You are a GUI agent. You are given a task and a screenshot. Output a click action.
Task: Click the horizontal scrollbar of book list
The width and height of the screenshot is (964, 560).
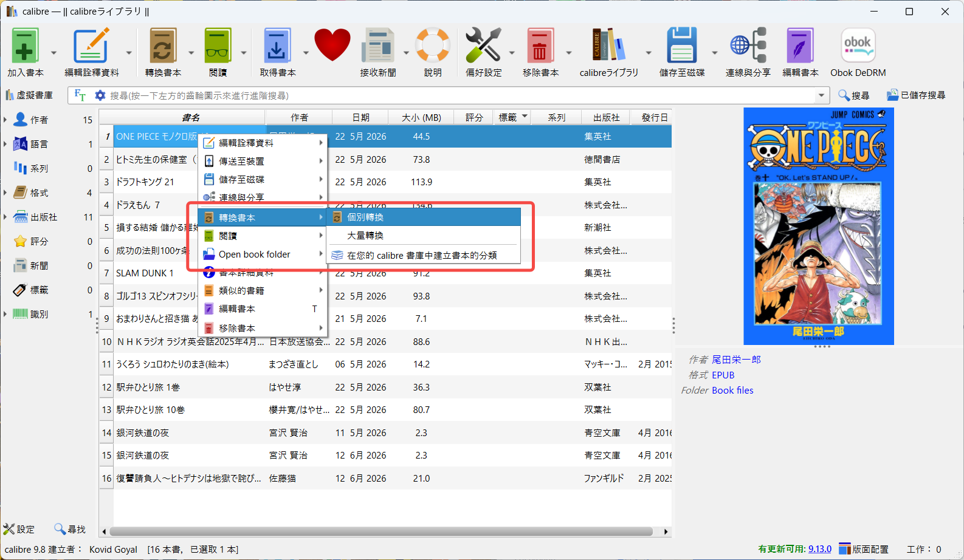382,531
